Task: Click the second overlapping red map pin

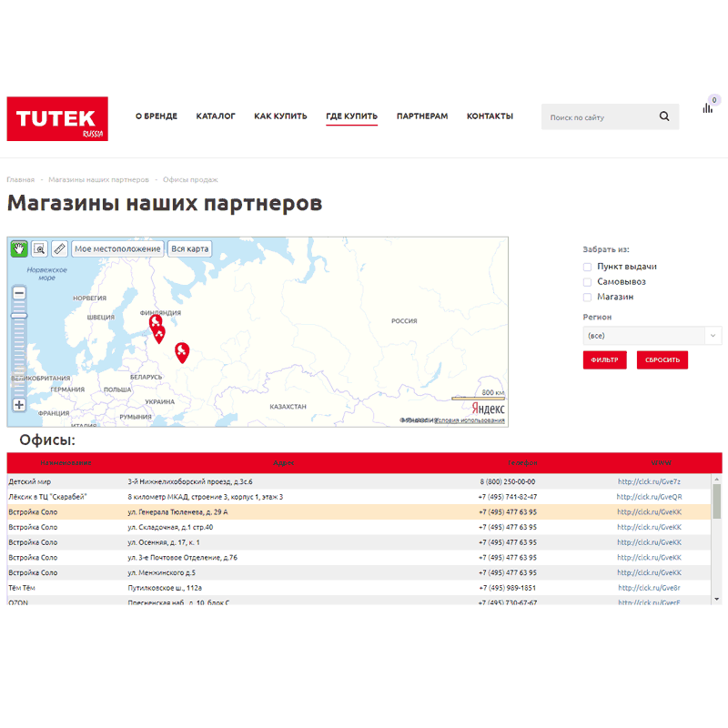Action: pos(159,335)
